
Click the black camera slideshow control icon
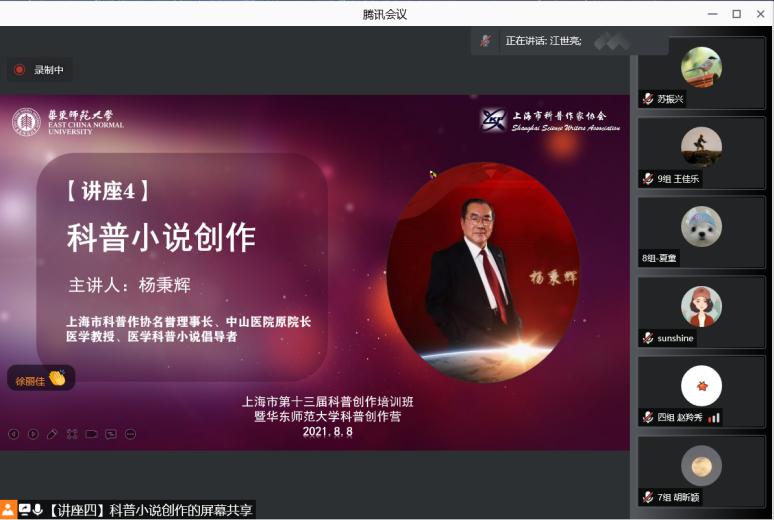click(x=91, y=434)
